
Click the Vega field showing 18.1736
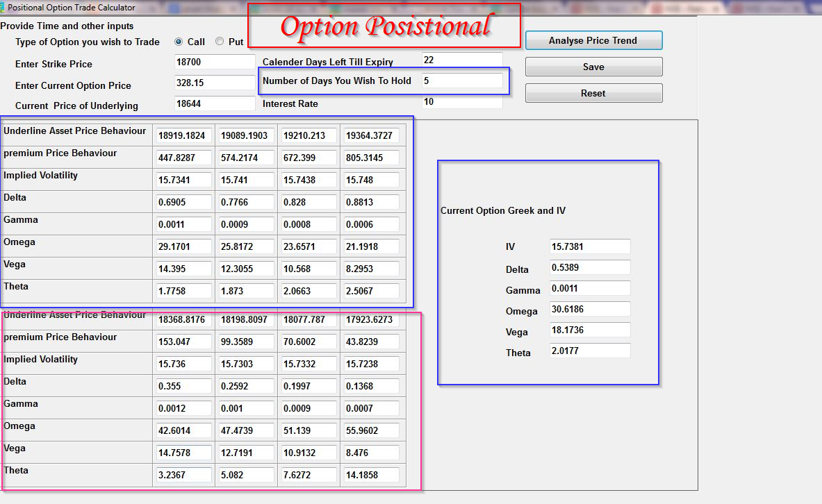point(589,330)
